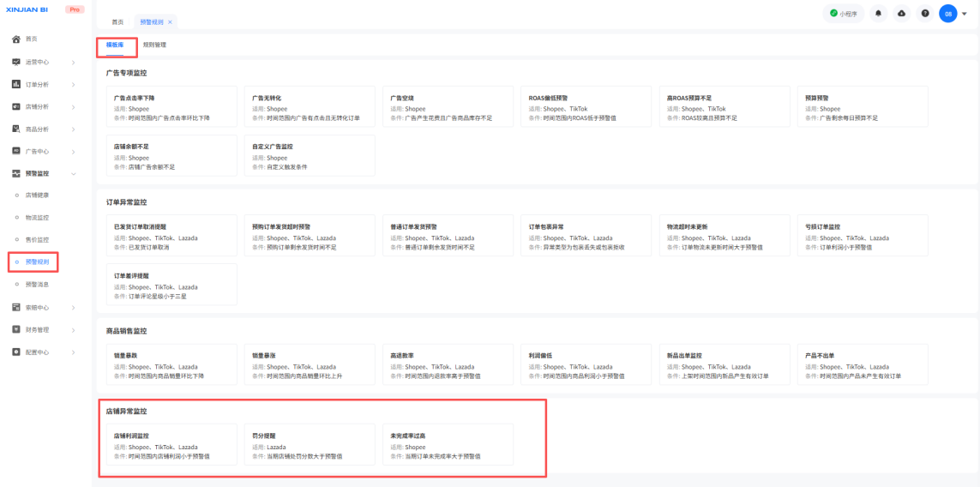Open the help question mark icon
Viewport: 980px width, 487px height.
(925, 14)
